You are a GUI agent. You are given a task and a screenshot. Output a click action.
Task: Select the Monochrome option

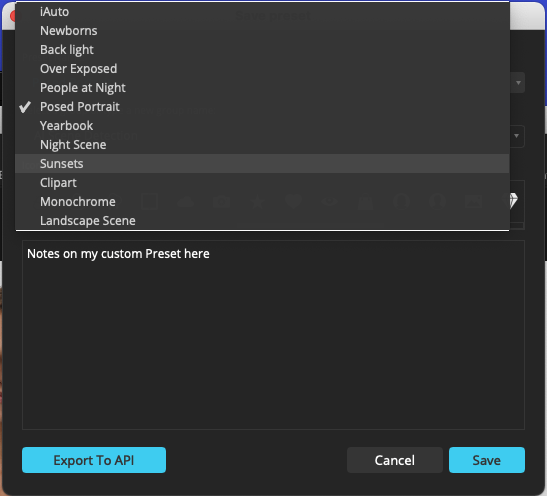coord(262,202)
